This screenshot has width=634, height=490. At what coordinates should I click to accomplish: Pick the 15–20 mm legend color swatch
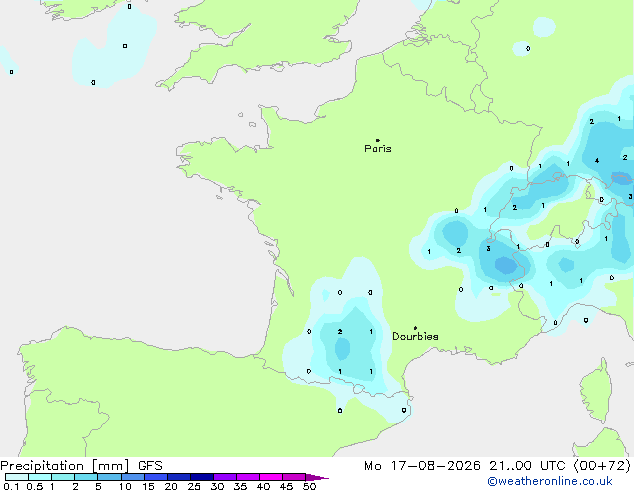(x=156, y=477)
